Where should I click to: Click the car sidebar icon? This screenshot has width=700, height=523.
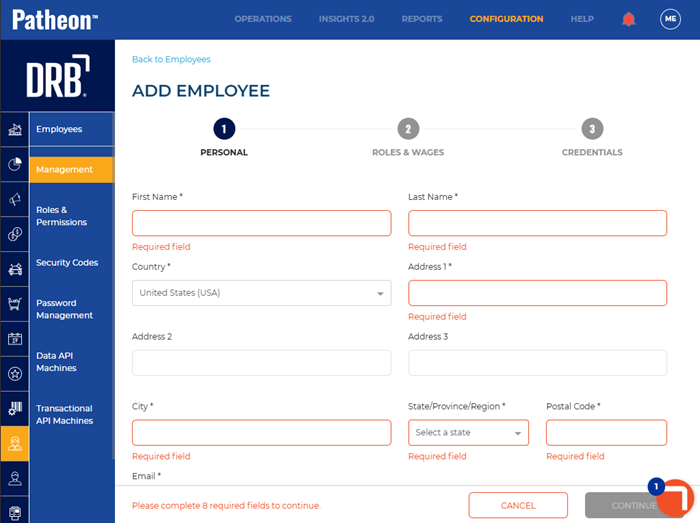click(x=15, y=269)
